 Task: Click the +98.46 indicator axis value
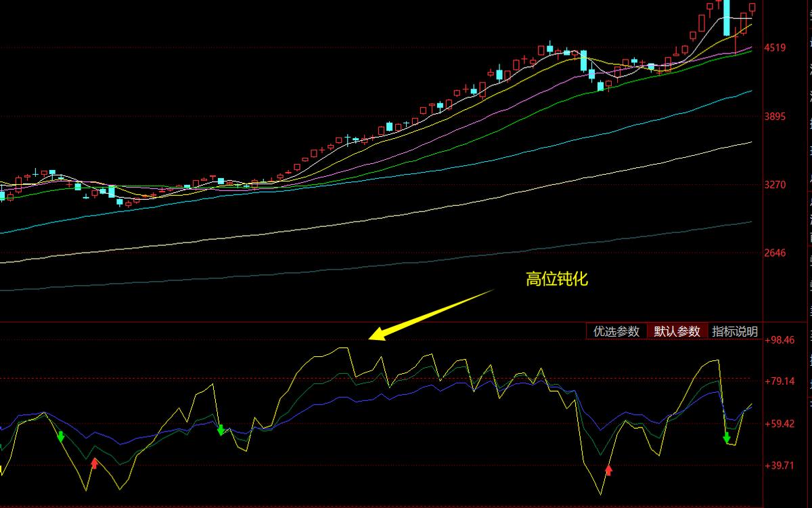779,340
